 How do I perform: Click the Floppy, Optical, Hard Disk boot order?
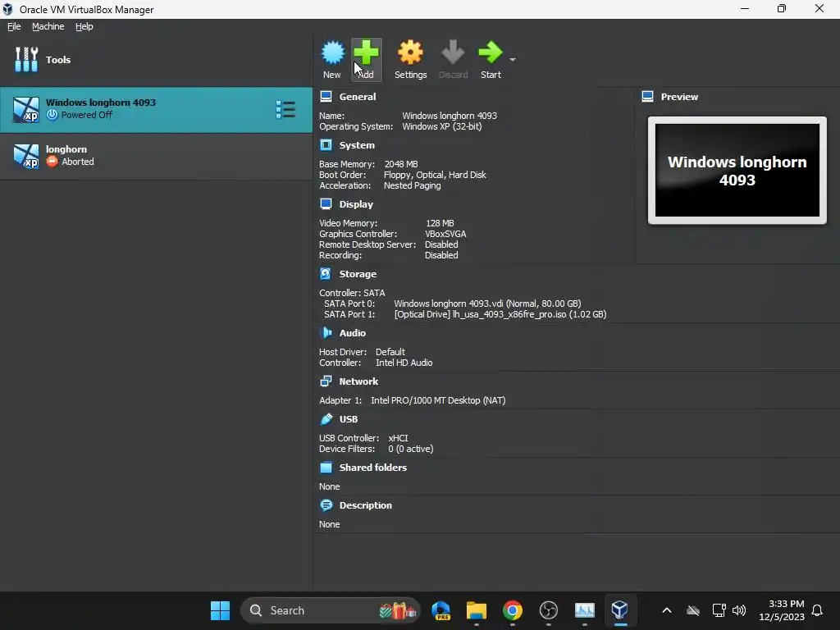[435, 175]
